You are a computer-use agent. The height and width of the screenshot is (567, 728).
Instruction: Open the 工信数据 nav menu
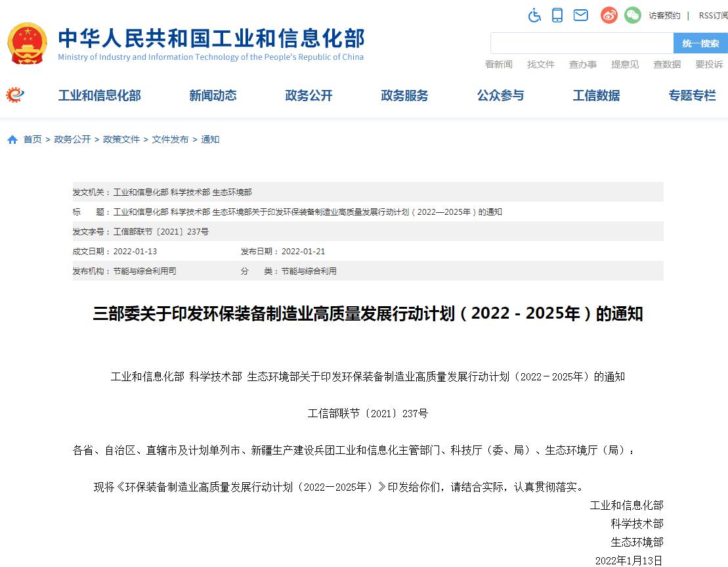[x=596, y=95]
